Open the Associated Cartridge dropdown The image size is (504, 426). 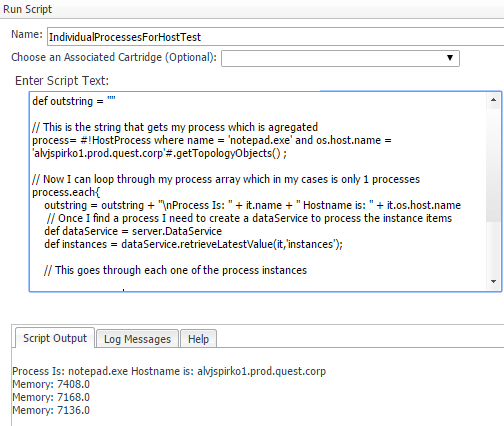tap(340, 58)
